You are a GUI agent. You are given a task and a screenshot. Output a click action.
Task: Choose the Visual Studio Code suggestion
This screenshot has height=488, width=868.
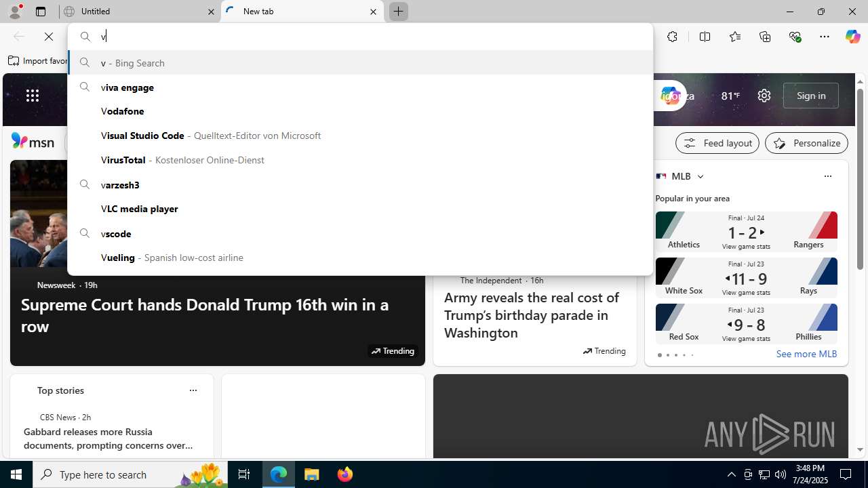(360, 136)
